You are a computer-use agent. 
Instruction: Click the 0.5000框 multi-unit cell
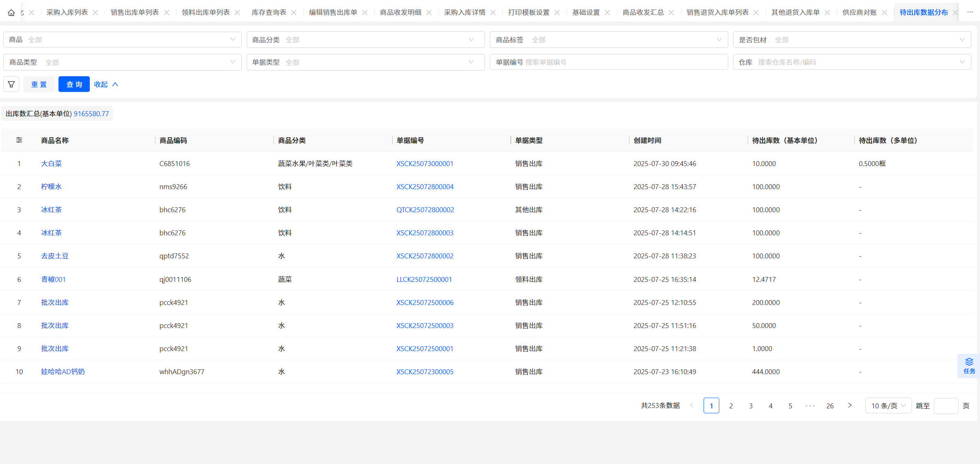coord(872,164)
